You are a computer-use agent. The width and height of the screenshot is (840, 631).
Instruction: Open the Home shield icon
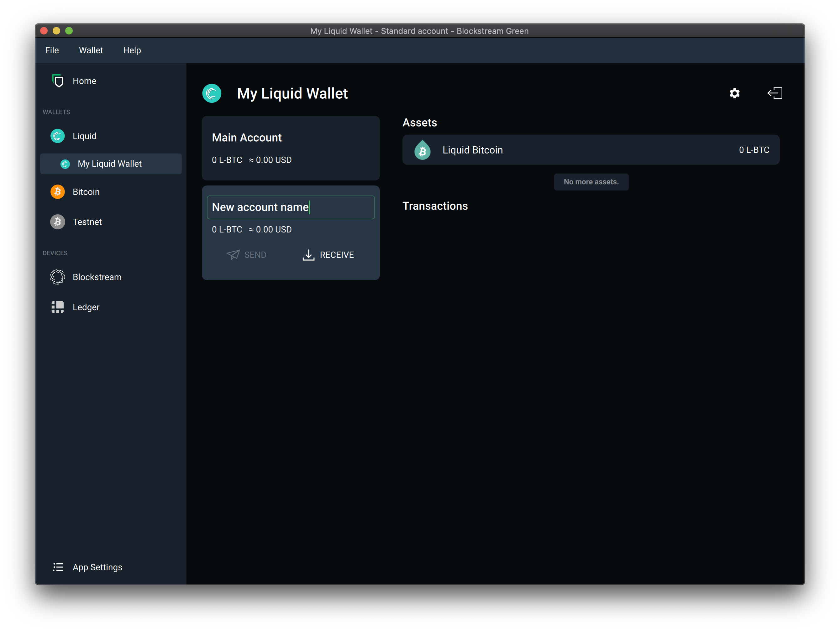pyautogui.click(x=58, y=81)
